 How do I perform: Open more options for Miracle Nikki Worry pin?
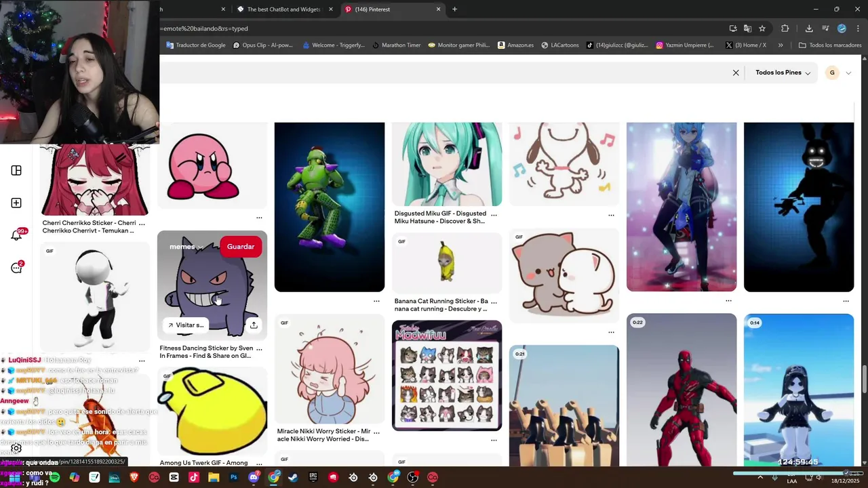pyautogui.click(x=376, y=432)
